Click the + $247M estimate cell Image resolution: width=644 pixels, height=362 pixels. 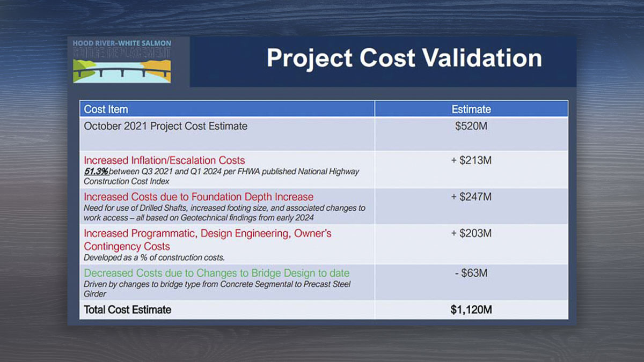coord(471,197)
